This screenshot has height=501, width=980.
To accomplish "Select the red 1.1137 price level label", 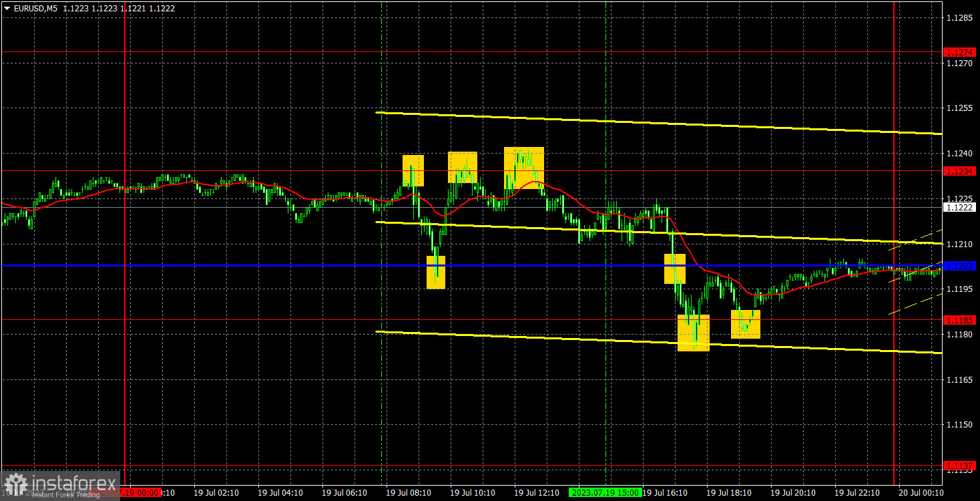I will [x=959, y=466].
